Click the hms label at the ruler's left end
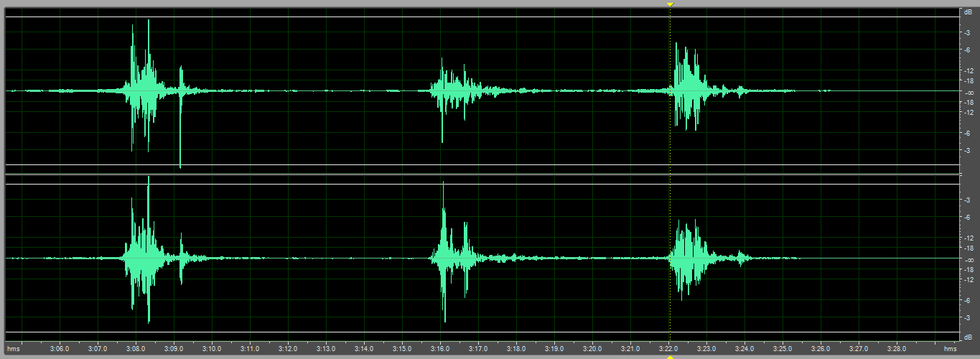The width and height of the screenshot is (980, 359). (x=13, y=349)
